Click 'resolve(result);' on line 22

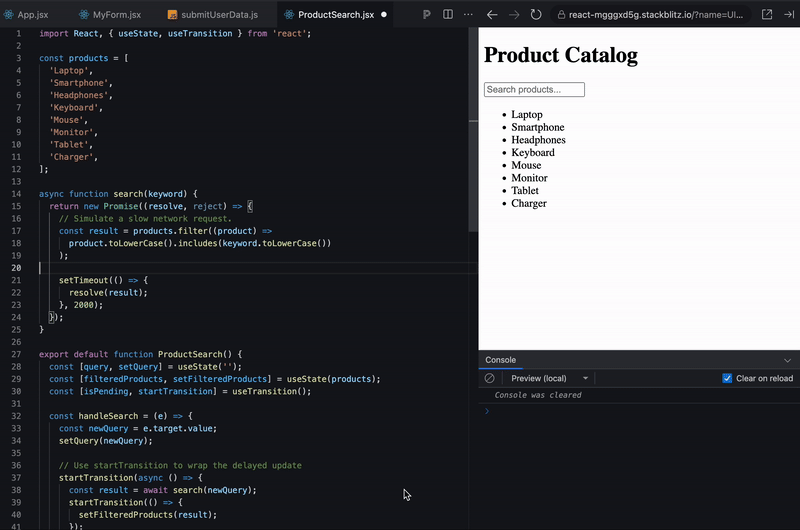tap(108, 292)
